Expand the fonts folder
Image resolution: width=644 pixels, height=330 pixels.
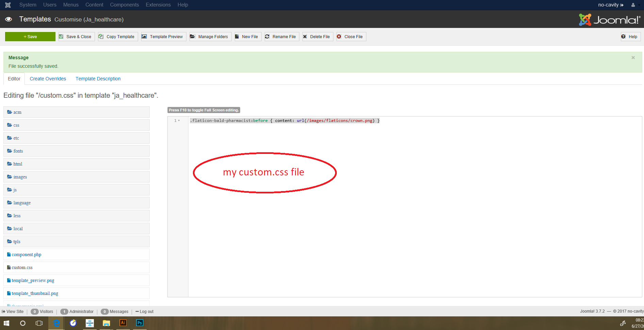[x=77, y=151]
